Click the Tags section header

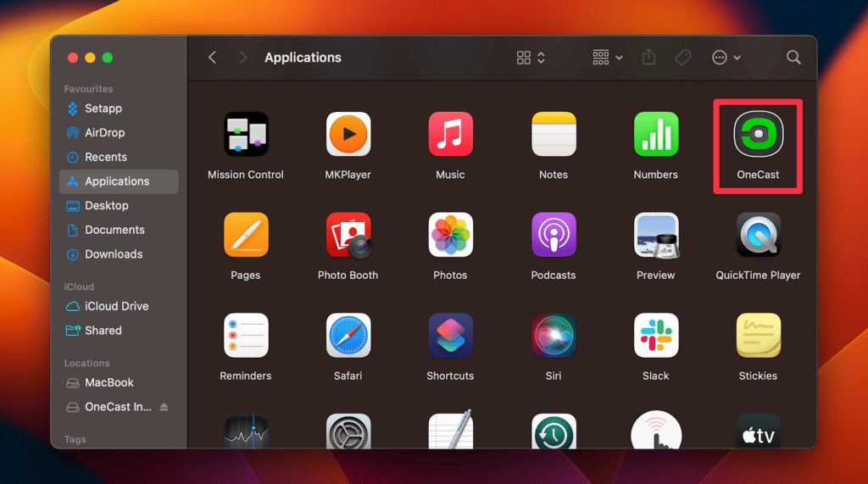pos(75,440)
